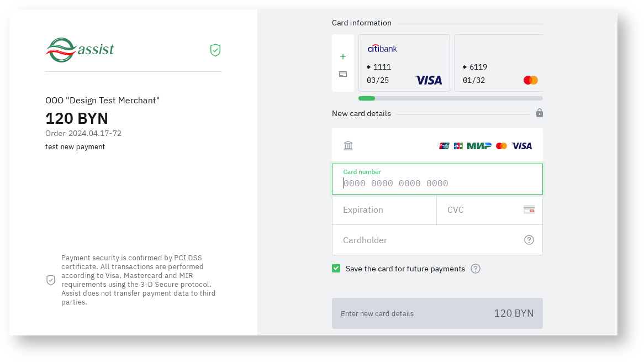Image resolution: width=644 pixels, height=362 pixels.
Task: Open the Cardholder help question mark
Action: (x=529, y=240)
